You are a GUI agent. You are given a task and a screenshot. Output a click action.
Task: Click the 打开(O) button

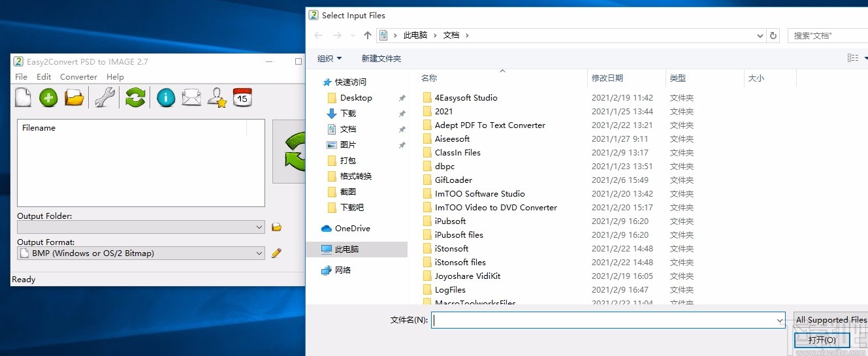[x=822, y=340]
